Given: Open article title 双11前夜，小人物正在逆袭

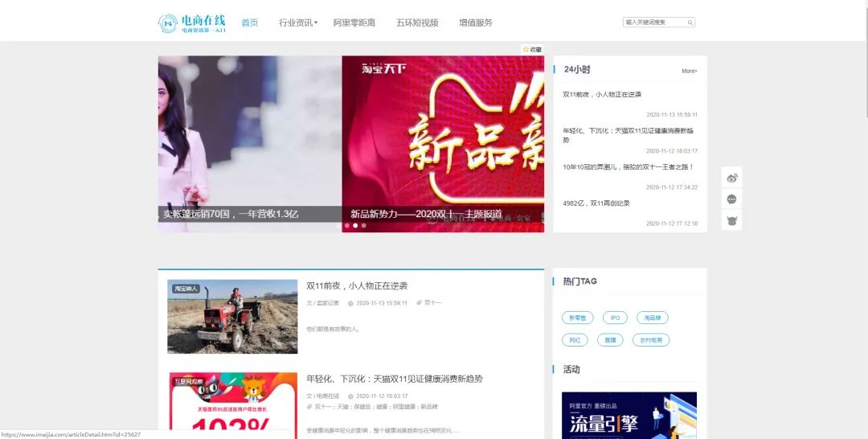Looking at the screenshot, I should pyautogui.click(x=357, y=285).
